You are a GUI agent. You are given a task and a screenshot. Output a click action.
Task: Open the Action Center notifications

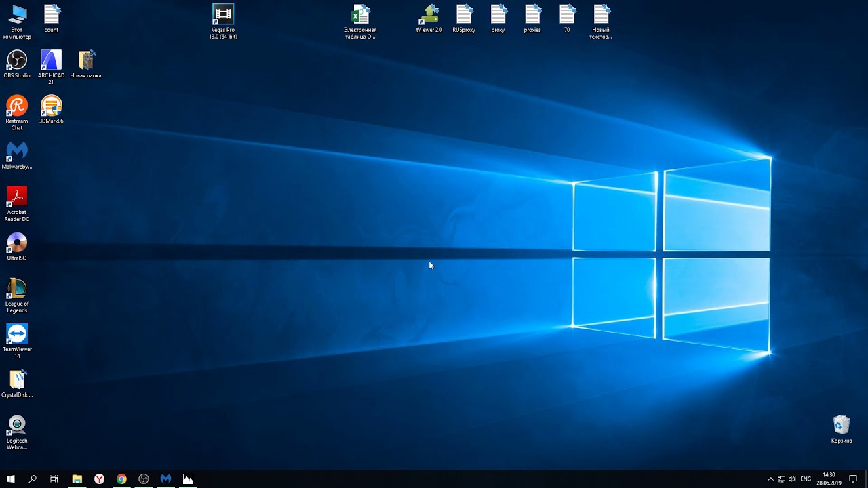coord(853,479)
